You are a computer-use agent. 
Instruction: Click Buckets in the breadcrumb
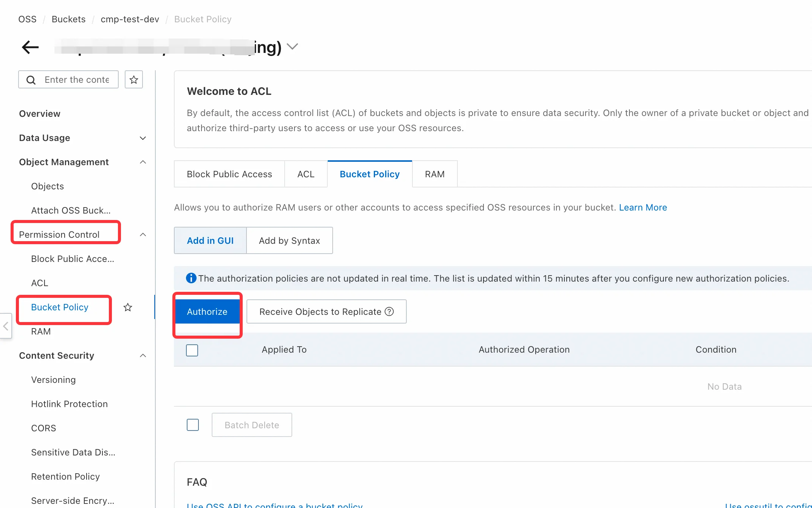(x=68, y=19)
